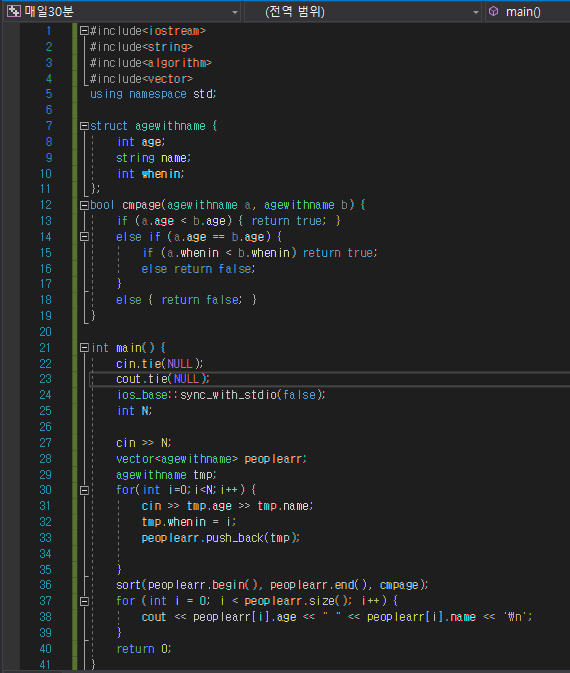This screenshot has width=570, height=673.
Task: Click line number 23 in the margin
Action: 45,379
